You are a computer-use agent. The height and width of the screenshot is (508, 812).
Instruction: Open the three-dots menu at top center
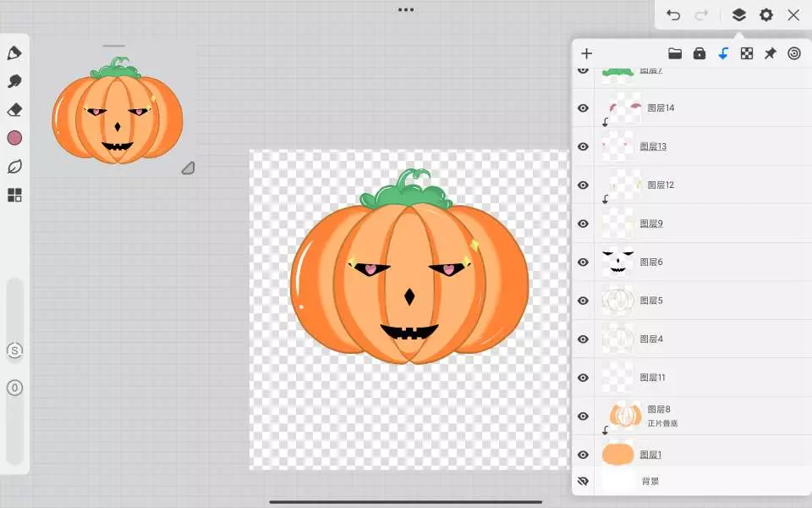tap(406, 10)
